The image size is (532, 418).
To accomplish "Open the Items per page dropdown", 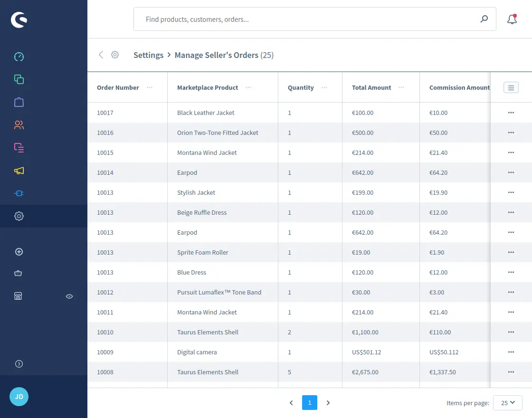I will pyautogui.click(x=508, y=403).
